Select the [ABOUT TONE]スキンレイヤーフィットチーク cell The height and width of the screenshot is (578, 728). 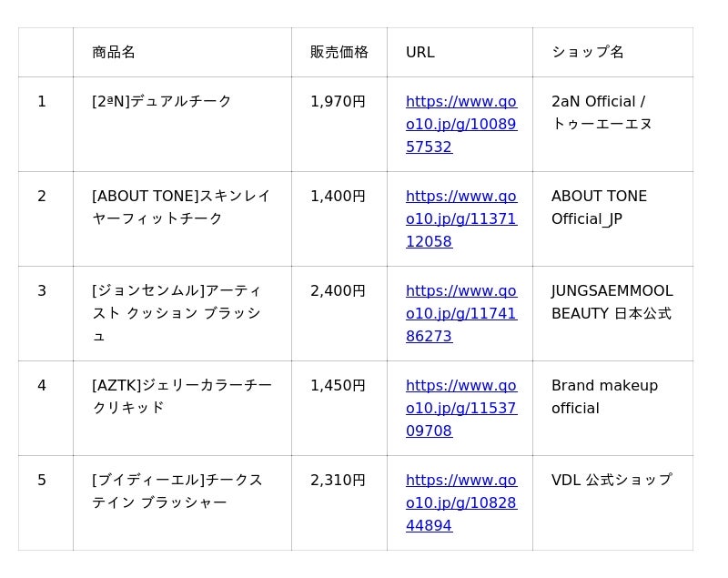[181, 207]
